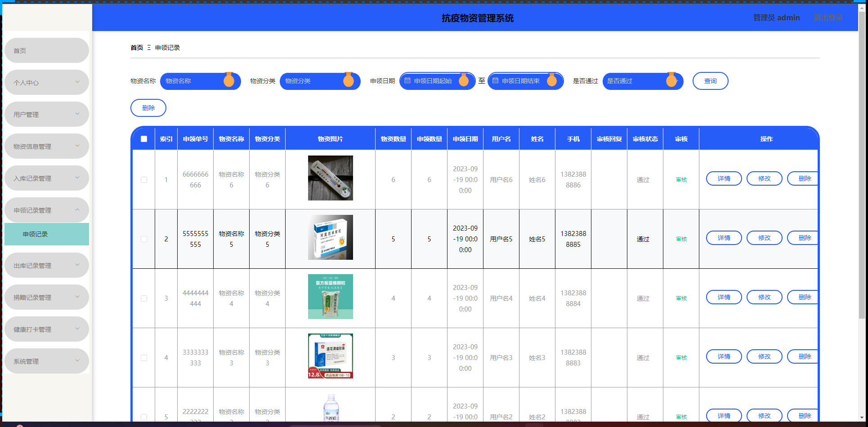
Task: Check the row with 申领单号 3333333333
Action: [x=144, y=358]
